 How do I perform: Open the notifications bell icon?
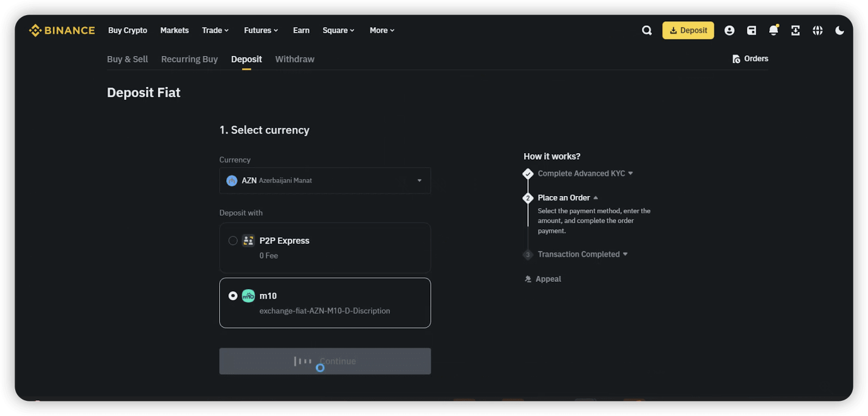click(x=774, y=30)
